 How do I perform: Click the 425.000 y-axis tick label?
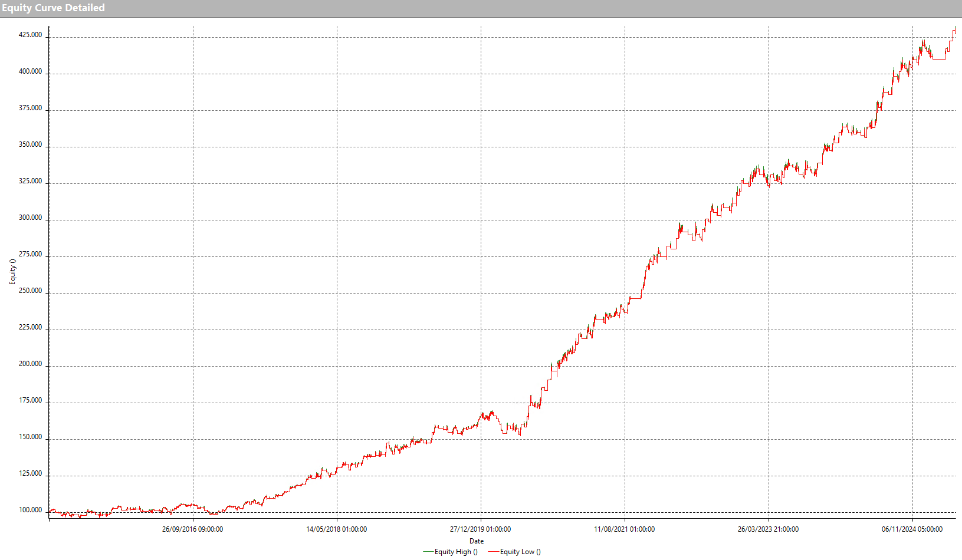tap(31, 35)
